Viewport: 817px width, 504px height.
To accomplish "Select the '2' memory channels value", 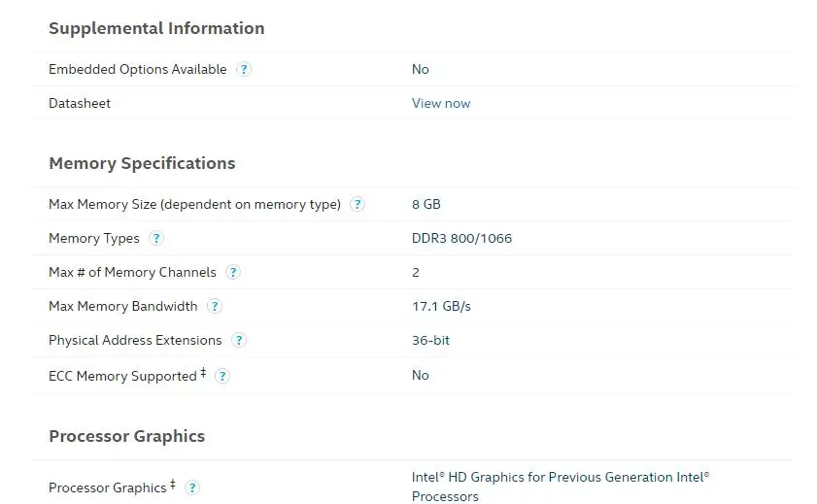I will (x=415, y=272).
